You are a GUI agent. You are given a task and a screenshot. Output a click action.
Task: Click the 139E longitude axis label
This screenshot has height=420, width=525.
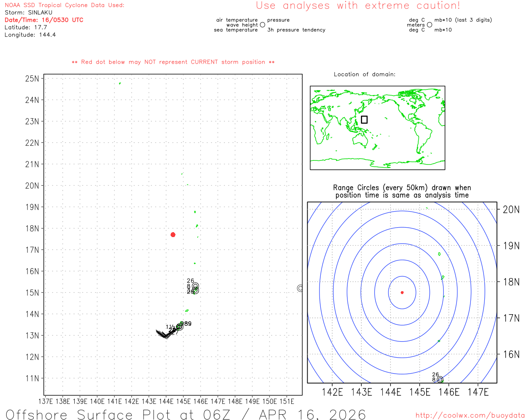click(80, 402)
